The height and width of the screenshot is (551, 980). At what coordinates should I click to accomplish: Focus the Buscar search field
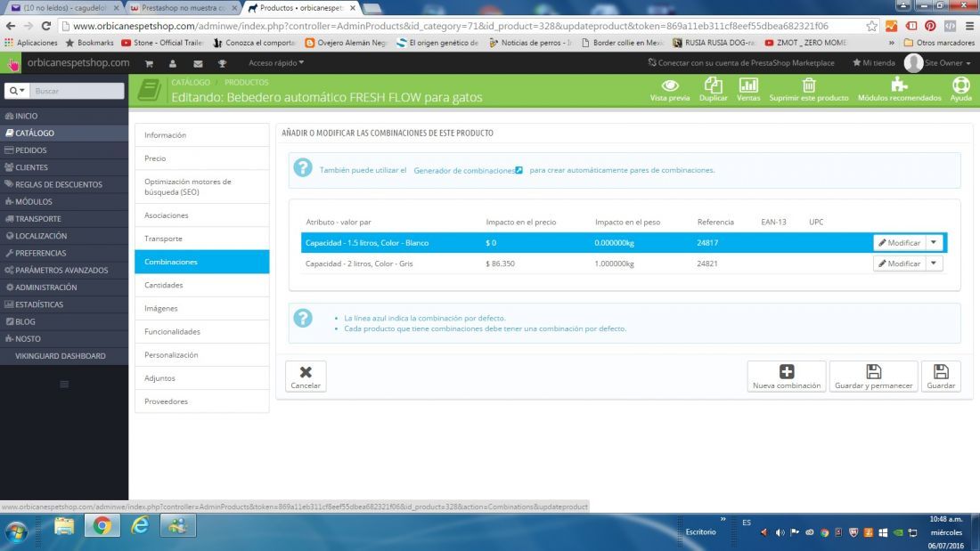click(x=77, y=91)
